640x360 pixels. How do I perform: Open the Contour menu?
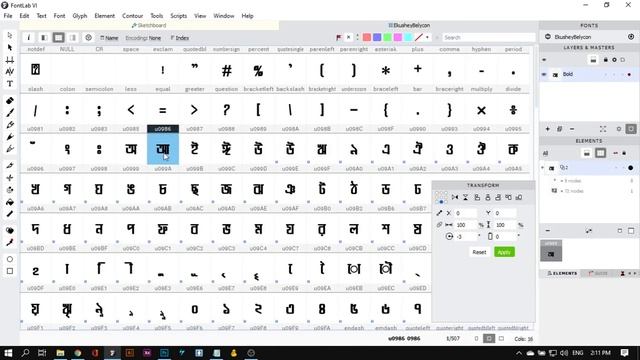pos(133,16)
